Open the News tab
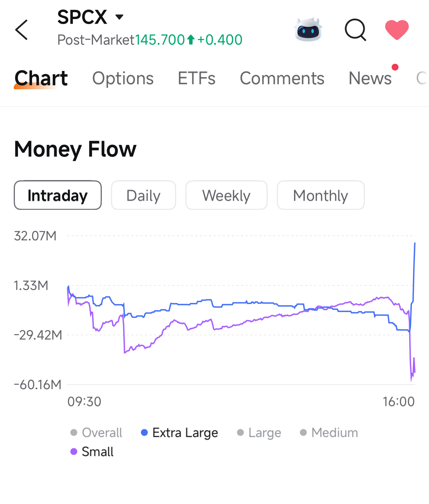Image resolution: width=429 pixels, height=504 pixels. point(370,78)
